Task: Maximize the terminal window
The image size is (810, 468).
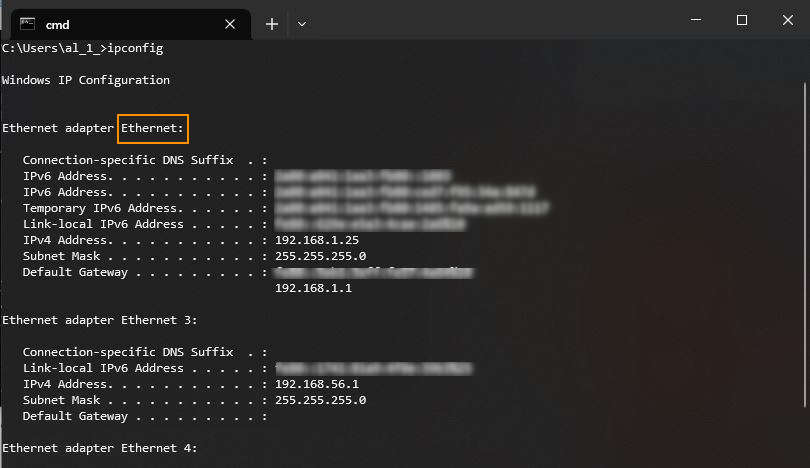Action: click(x=742, y=20)
